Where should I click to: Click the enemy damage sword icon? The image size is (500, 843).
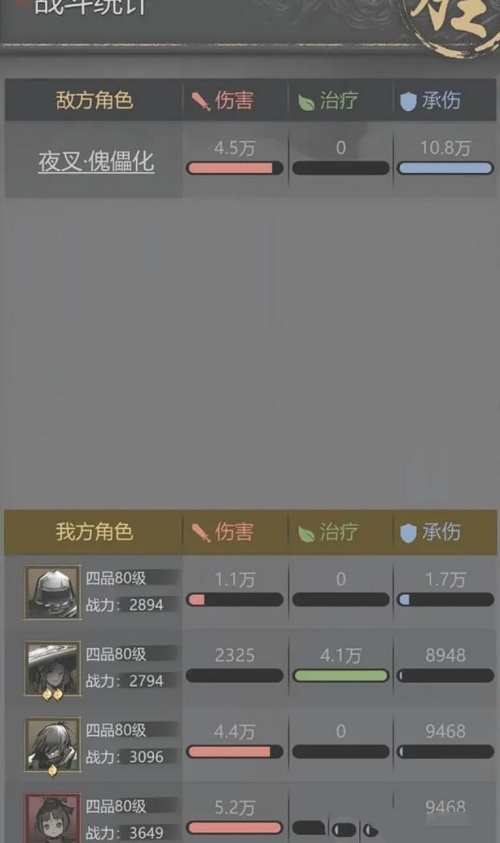(x=201, y=101)
